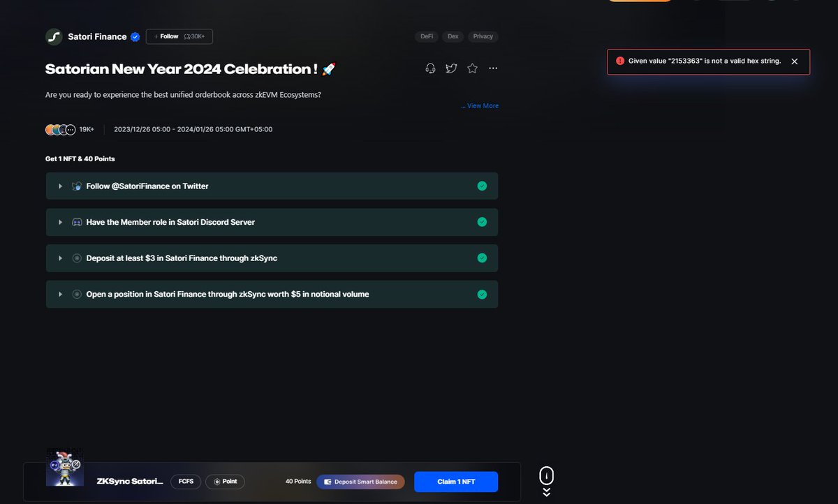
Task: Click the ZKSync Satori NFT thumbnail
Action: [x=65, y=467]
